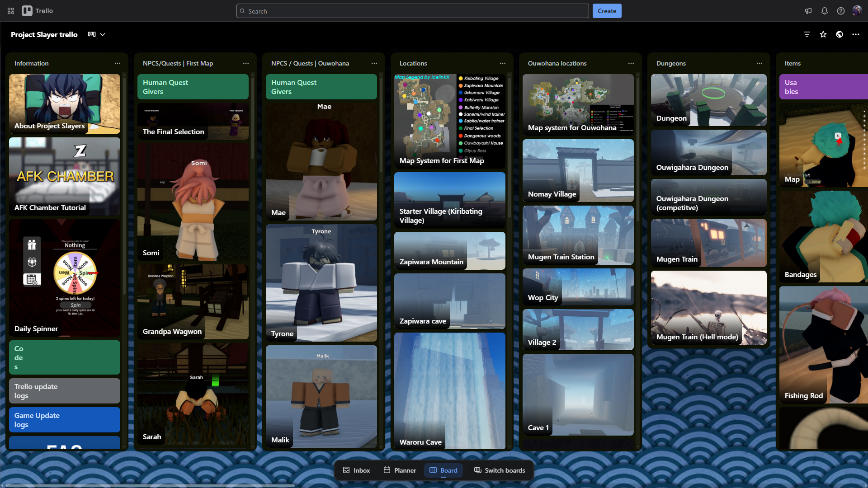Open the feedback megaphone icon

[x=808, y=11]
